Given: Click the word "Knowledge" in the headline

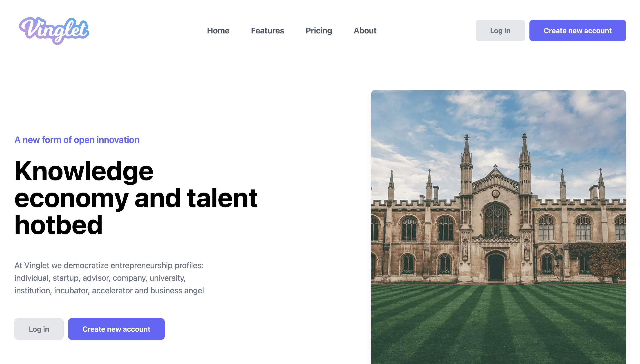Looking at the screenshot, I should 84,171.
